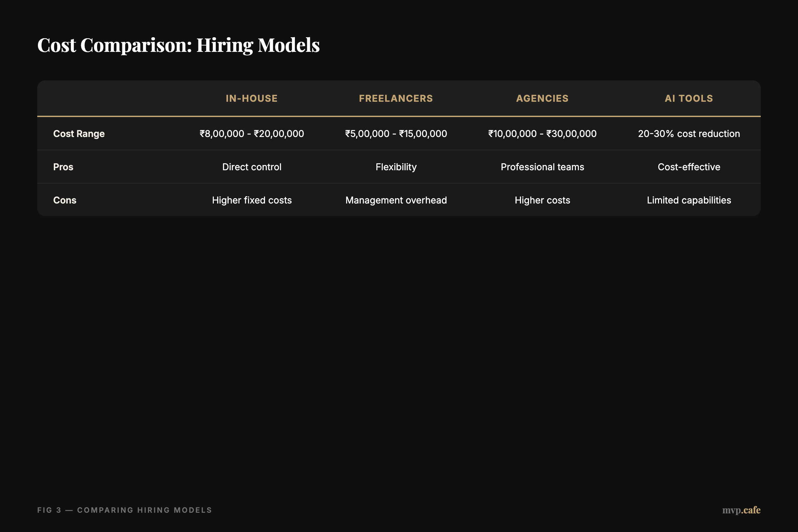
Task: Click the Cost Comparison: Hiring Models title
Action: click(178, 45)
